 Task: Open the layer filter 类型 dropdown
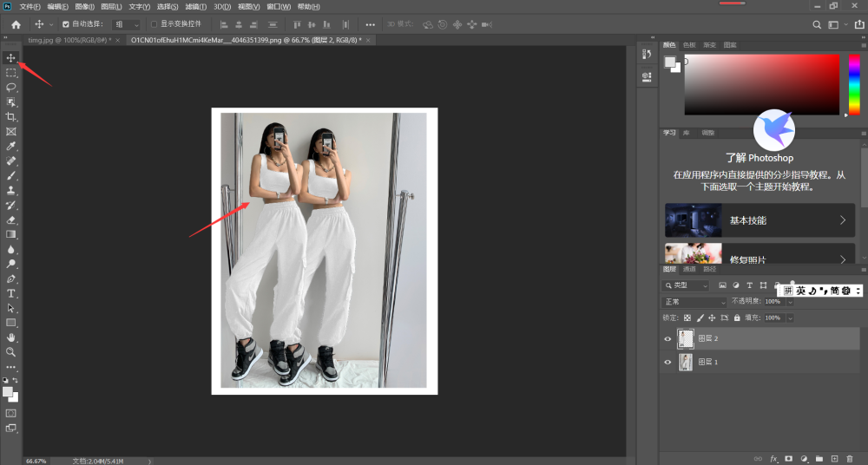(x=686, y=285)
